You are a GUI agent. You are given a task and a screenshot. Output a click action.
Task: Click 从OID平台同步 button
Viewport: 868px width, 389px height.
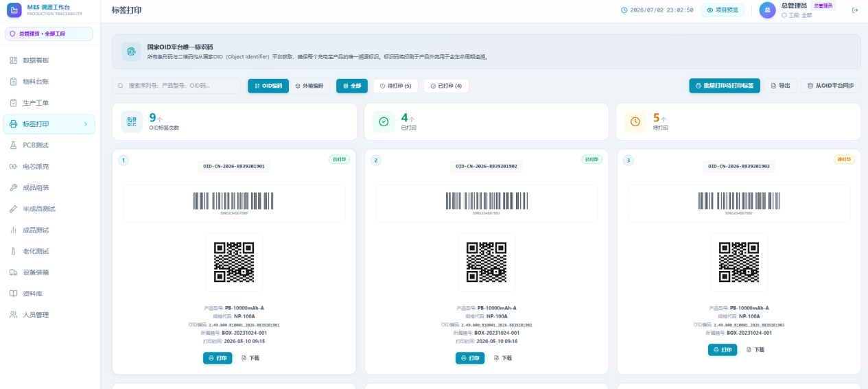pyautogui.click(x=830, y=86)
